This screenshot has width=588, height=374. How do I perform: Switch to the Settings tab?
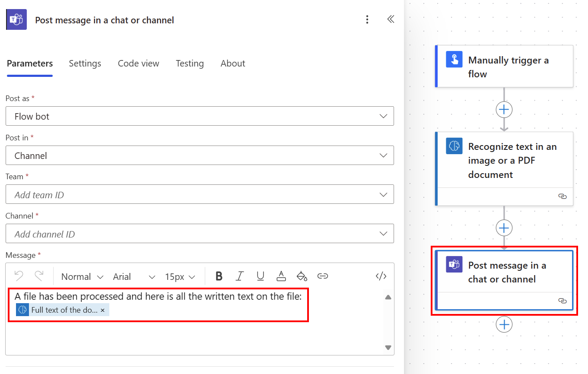(x=85, y=63)
